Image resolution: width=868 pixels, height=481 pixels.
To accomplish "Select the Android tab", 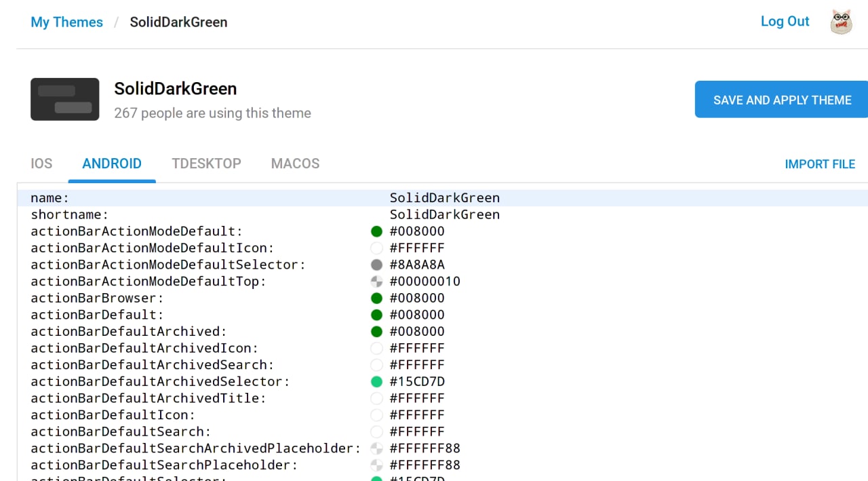I will point(112,163).
